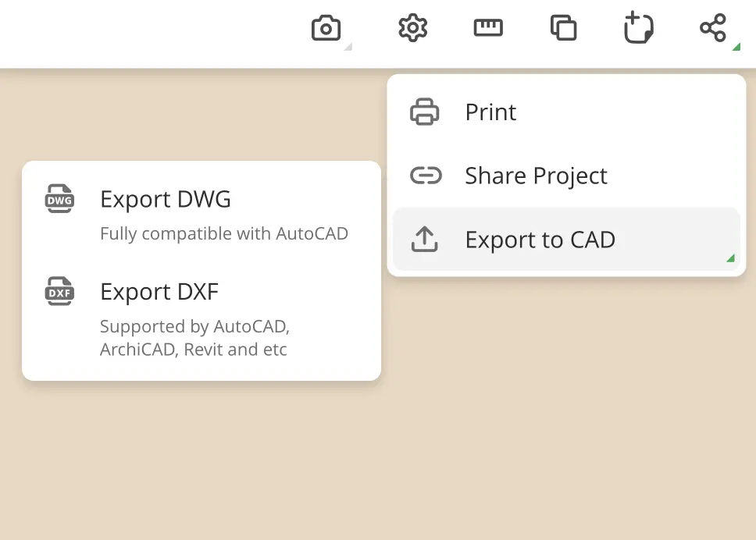Click the DXF file icon
The width and height of the screenshot is (756, 540).
coord(59,293)
